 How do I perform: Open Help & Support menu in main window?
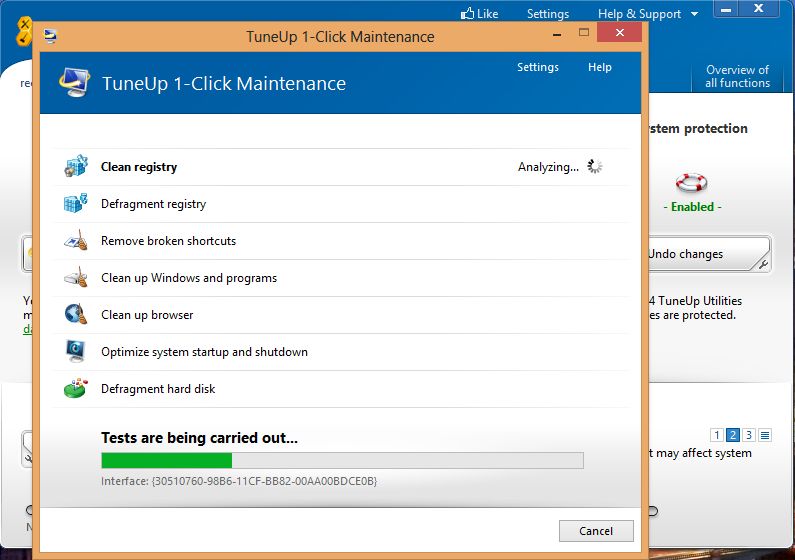(639, 14)
